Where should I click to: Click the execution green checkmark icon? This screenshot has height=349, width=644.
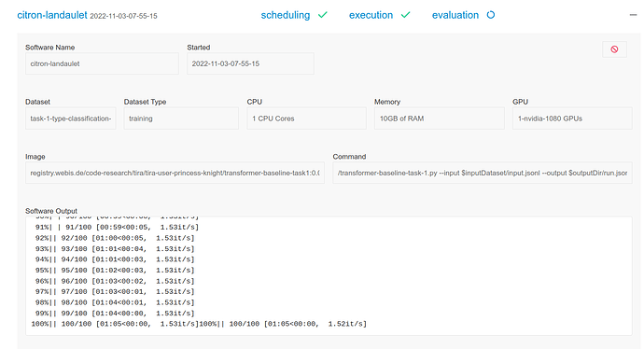coord(405,15)
